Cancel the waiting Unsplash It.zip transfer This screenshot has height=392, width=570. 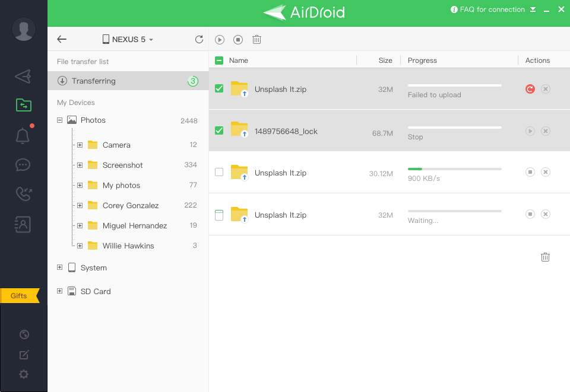click(545, 214)
